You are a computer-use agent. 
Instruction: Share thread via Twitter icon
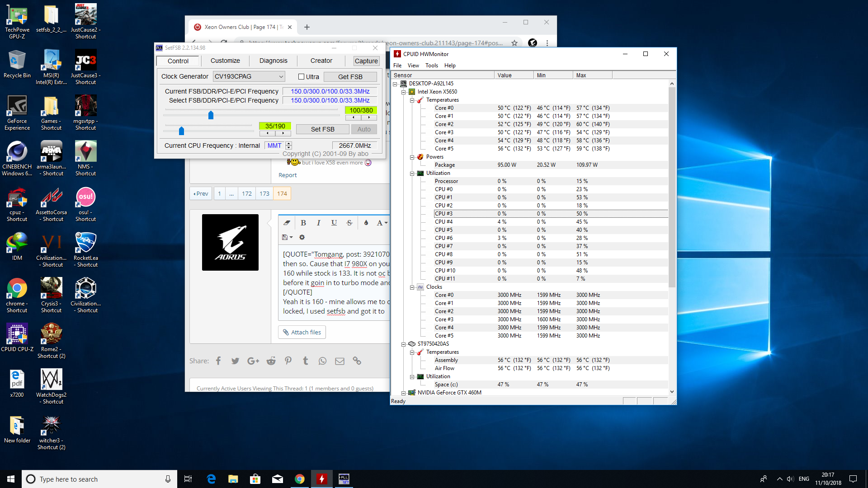pos(235,361)
